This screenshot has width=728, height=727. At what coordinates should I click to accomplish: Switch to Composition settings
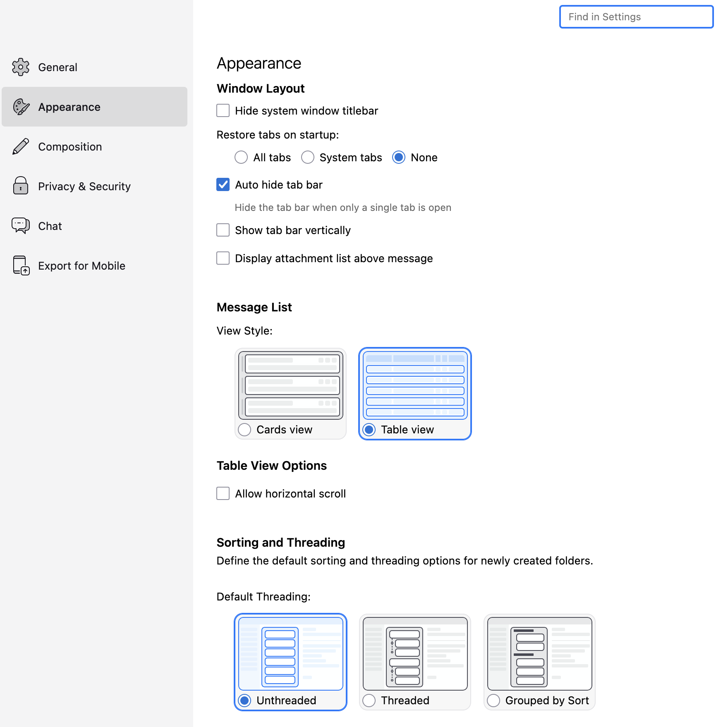pyautogui.click(x=94, y=146)
